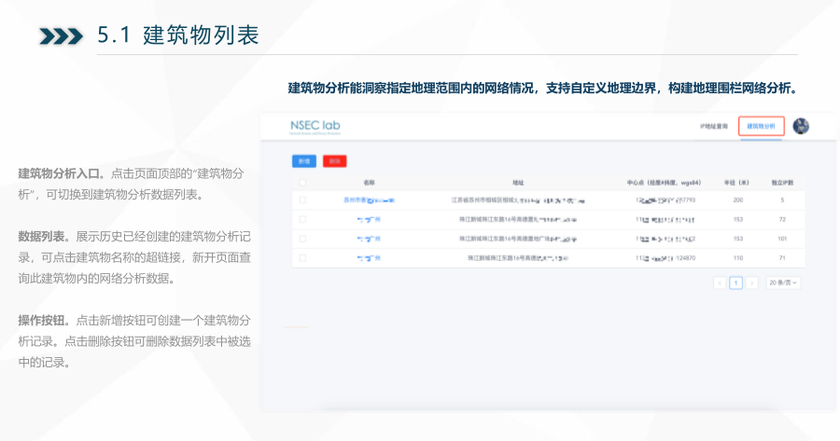Click the blue 新增 button
This screenshot has width=840, height=441.
304,161
